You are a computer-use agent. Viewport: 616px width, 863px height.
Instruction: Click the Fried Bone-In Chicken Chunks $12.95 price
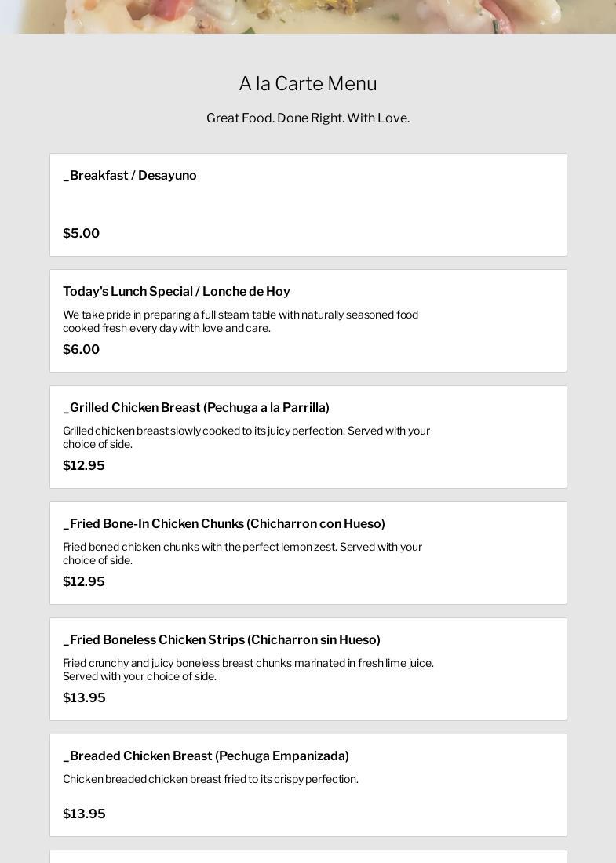point(83,582)
